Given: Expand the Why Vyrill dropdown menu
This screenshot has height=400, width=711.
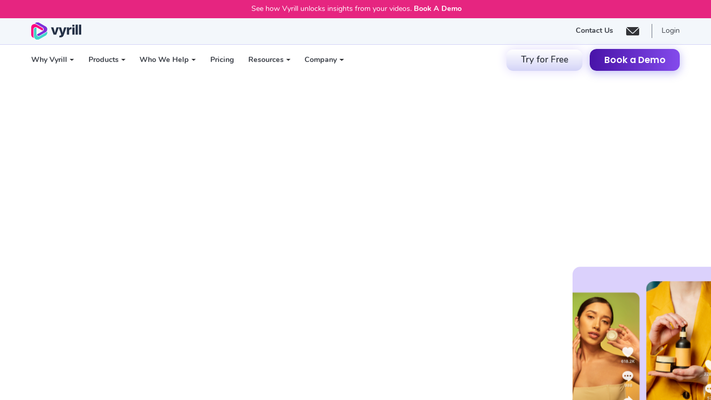Looking at the screenshot, I should point(52,60).
